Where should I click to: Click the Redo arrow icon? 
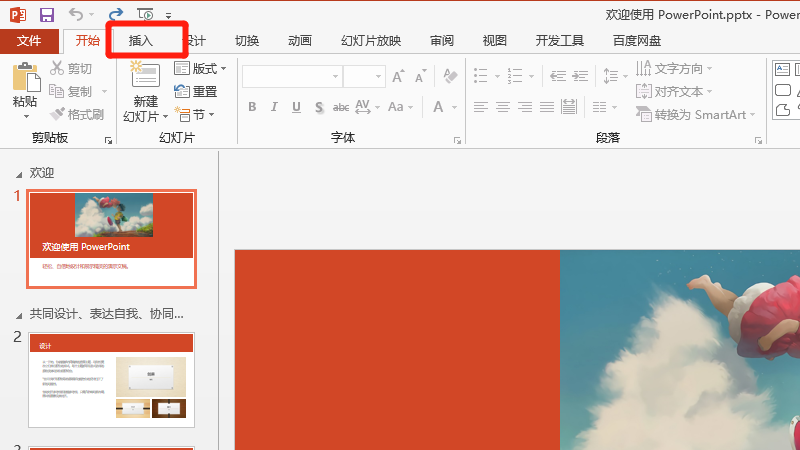pos(116,15)
